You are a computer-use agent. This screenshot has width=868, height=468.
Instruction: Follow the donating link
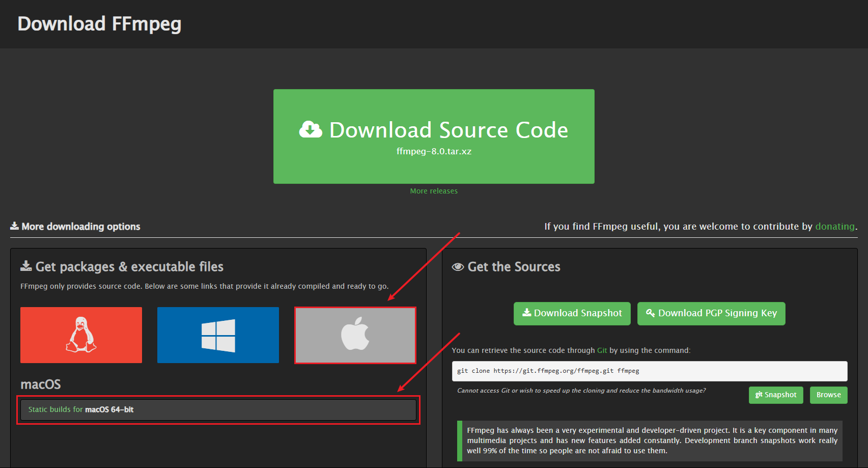point(834,226)
